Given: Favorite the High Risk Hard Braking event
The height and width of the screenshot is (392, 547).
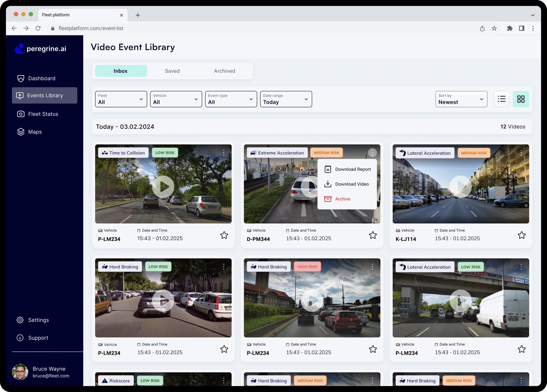Looking at the screenshot, I should click(373, 349).
